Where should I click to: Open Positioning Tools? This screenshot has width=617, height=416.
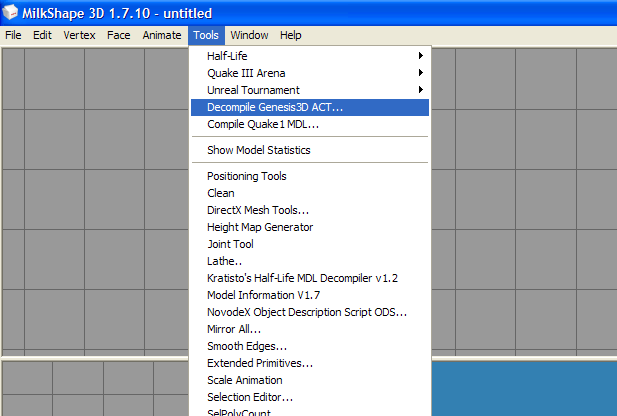[310, 176]
